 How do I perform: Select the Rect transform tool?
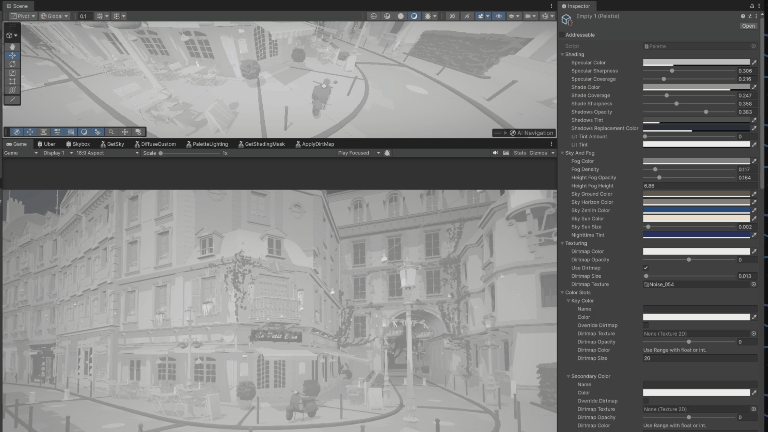[x=12, y=81]
